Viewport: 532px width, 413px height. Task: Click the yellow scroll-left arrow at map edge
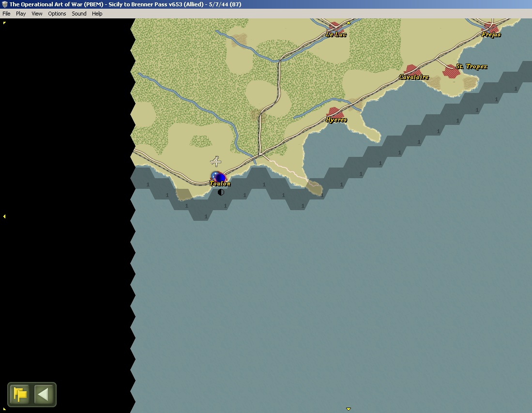(4, 216)
